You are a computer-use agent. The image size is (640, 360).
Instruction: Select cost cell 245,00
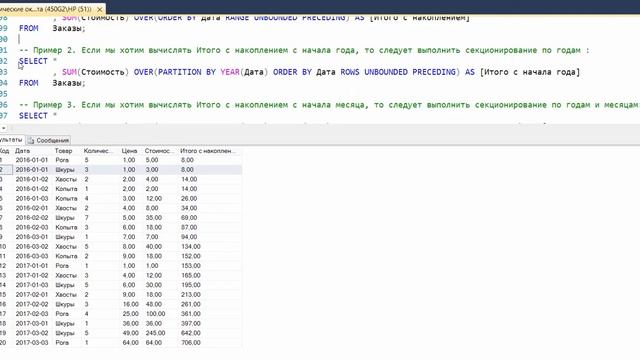(155, 333)
